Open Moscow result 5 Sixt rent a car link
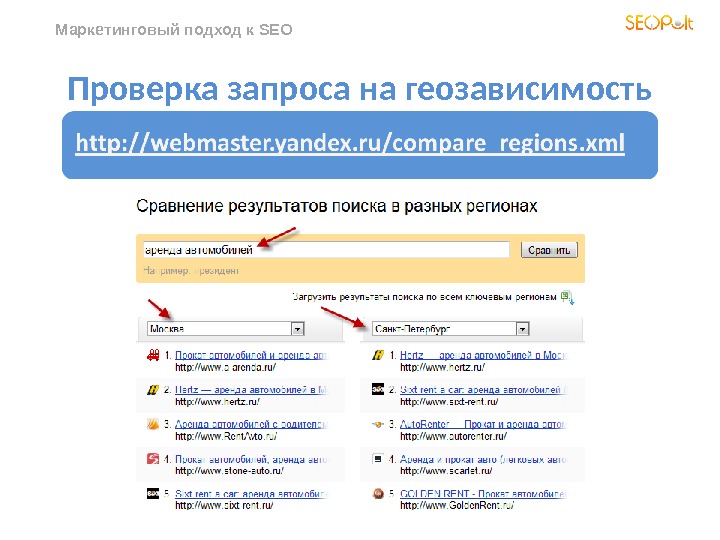The image size is (720, 540). (251, 494)
